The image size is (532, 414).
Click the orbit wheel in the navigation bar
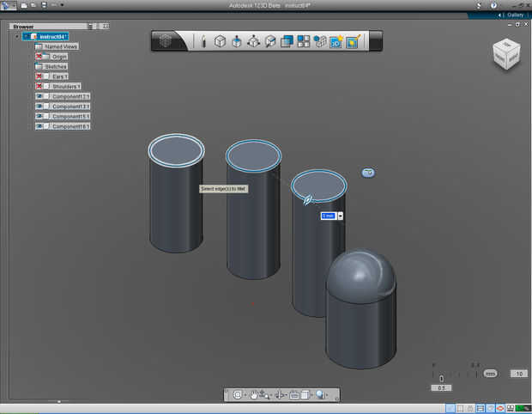(x=238, y=395)
